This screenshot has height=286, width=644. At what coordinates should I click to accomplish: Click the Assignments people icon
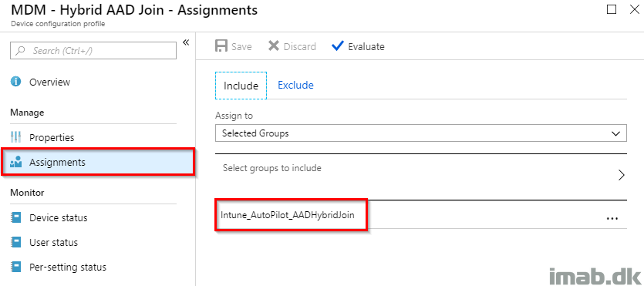15,163
